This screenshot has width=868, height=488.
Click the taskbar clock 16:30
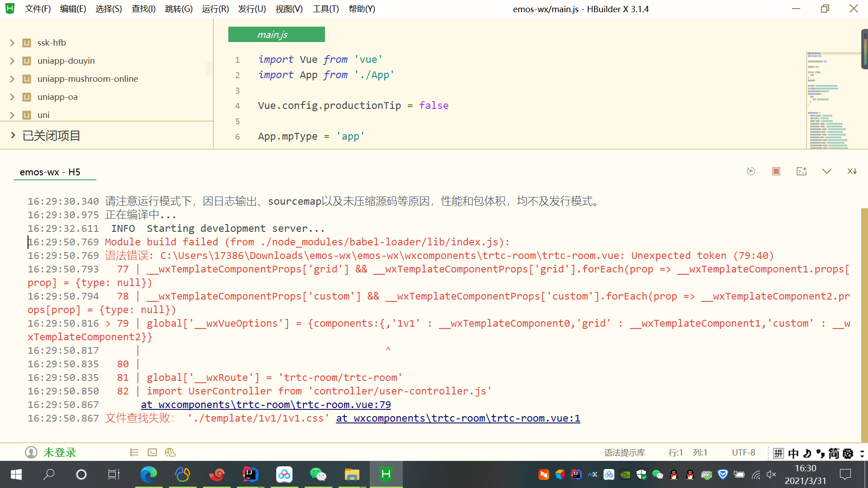[805, 469]
